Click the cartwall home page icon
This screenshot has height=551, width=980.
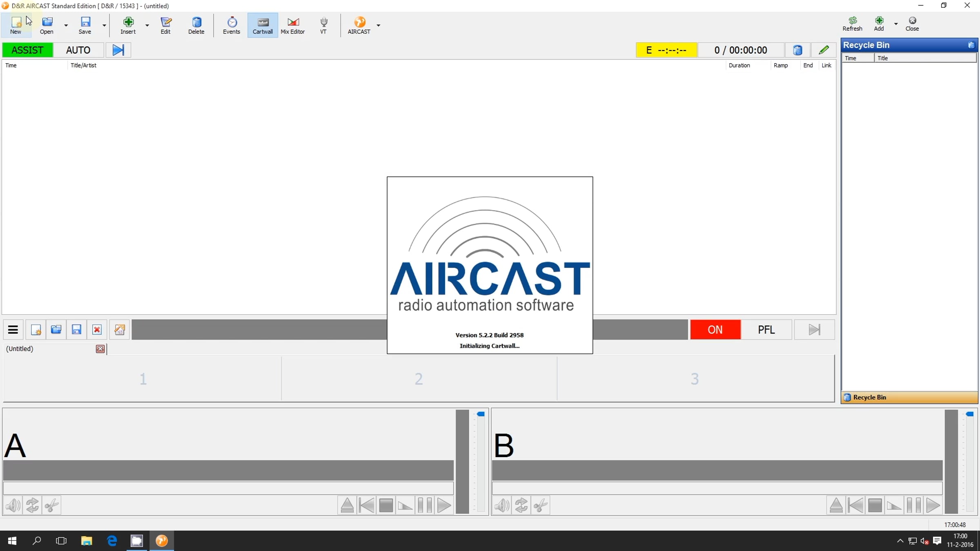[120, 330]
